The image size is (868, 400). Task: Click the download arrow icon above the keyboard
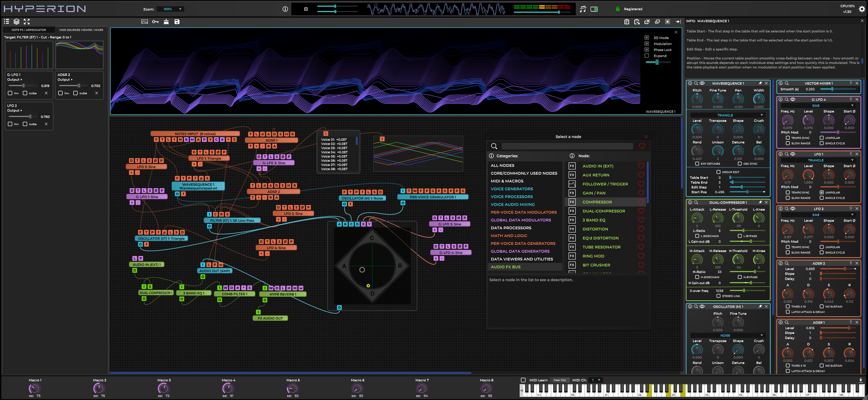[861, 380]
